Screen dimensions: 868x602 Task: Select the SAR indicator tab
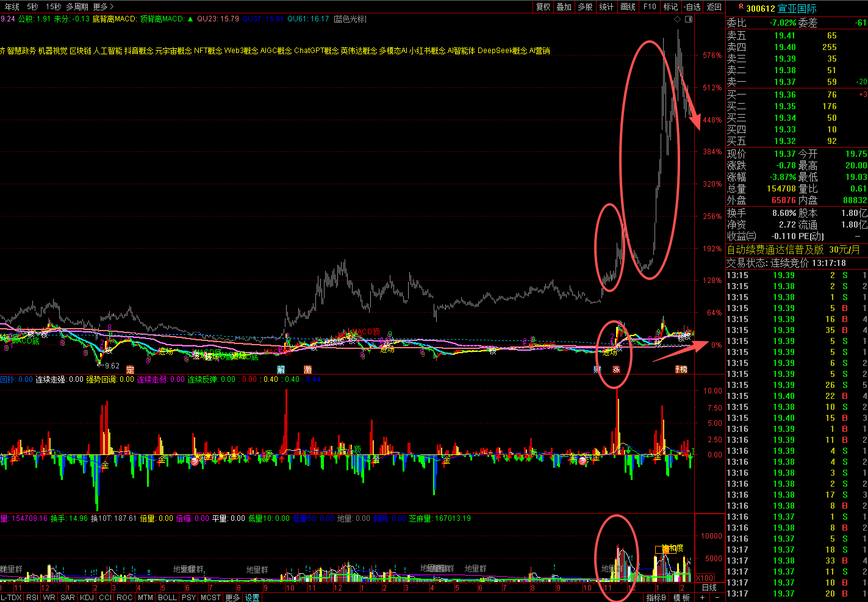[68, 598]
